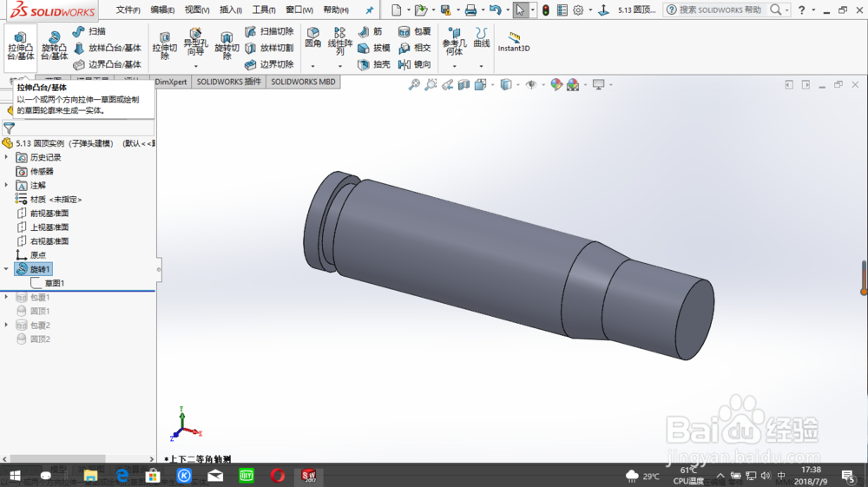This screenshot has height=487, width=868.
Task: Click Extruded Boss/Base (拉伸凸台/基体) tool
Action: click(x=21, y=46)
